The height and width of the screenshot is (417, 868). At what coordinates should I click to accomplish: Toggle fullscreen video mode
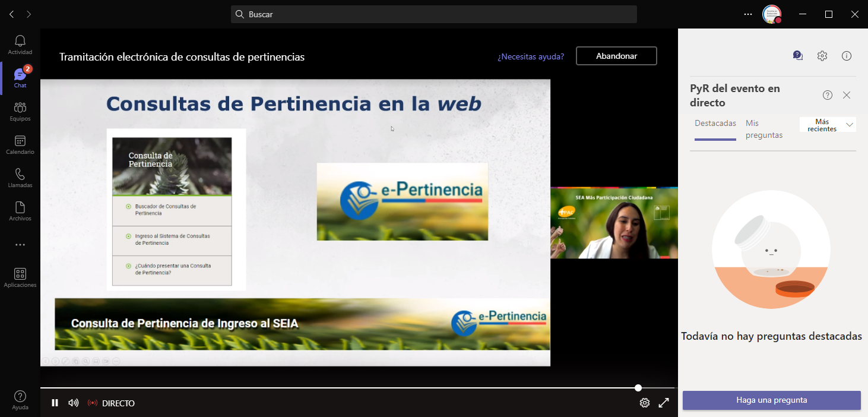tap(664, 403)
